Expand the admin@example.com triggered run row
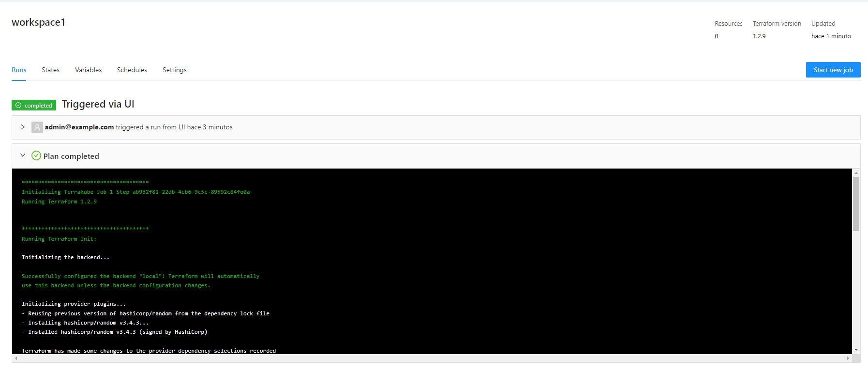Image resolution: width=868 pixels, height=373 pixels. 23,127
